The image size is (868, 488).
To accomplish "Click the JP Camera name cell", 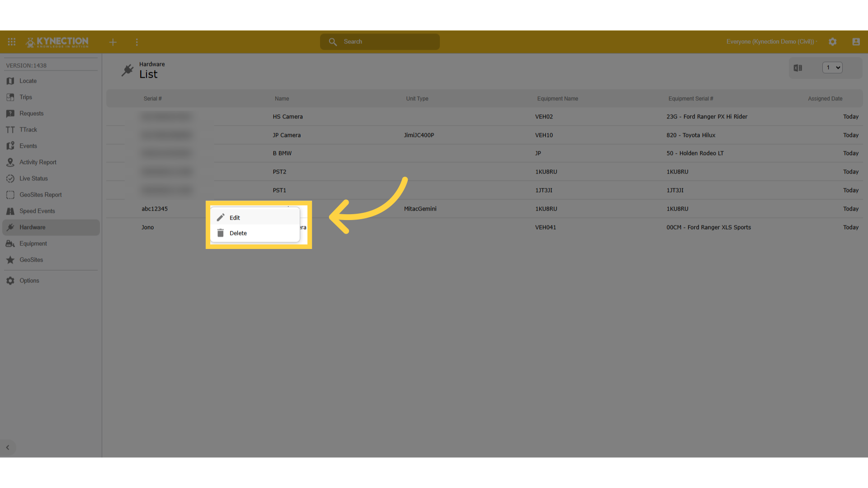I will point(287,135).
